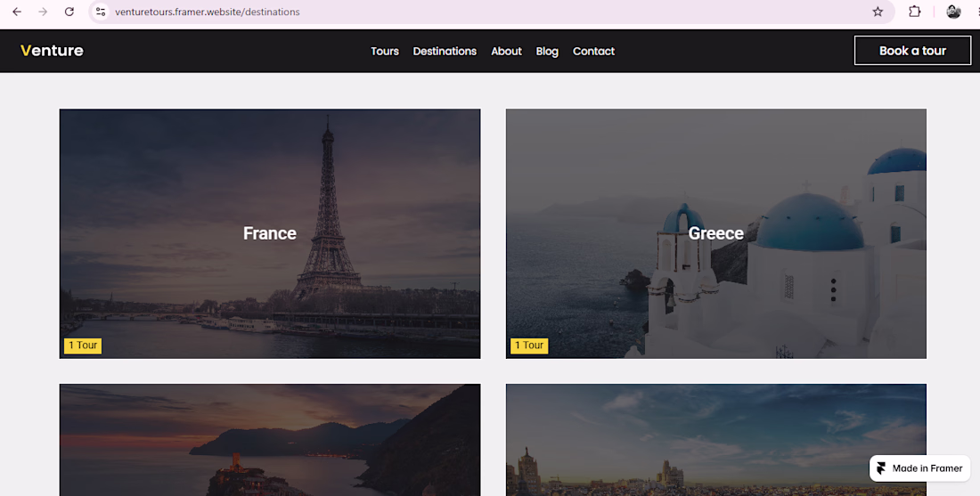Reload the page with the refresh icon
This screenshot has width=980, height=496.
click(x=69, y=12)
